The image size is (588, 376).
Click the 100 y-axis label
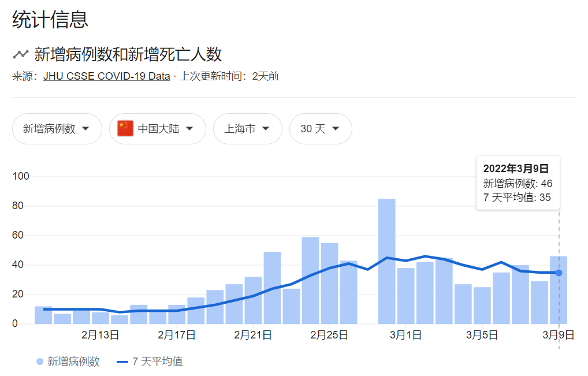[x=21, y=176]
